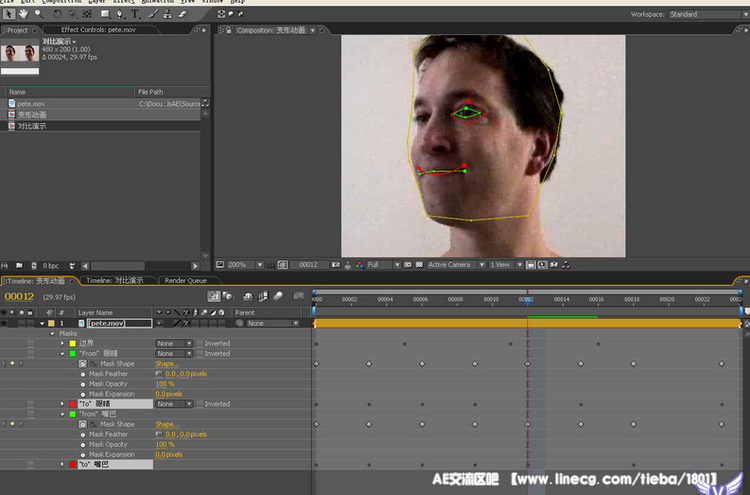
Task: Click the Create New Folder icon in Project
Action: coord(19,265)
